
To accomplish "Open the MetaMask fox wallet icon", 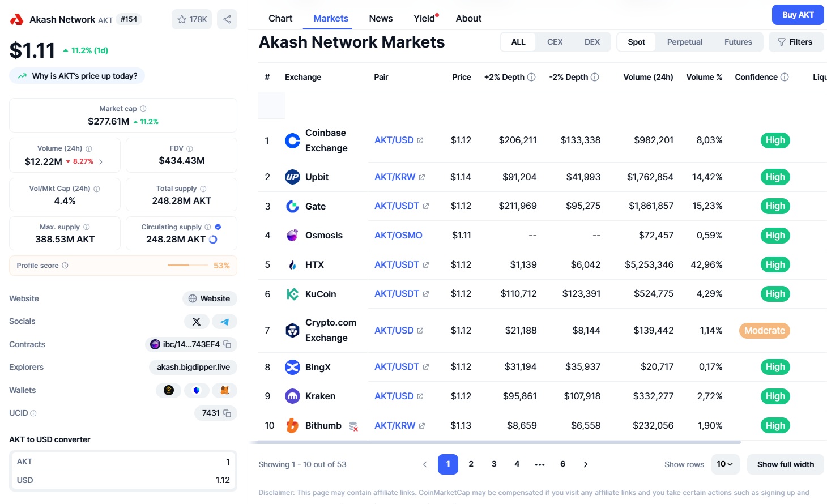I will point(225,390).
